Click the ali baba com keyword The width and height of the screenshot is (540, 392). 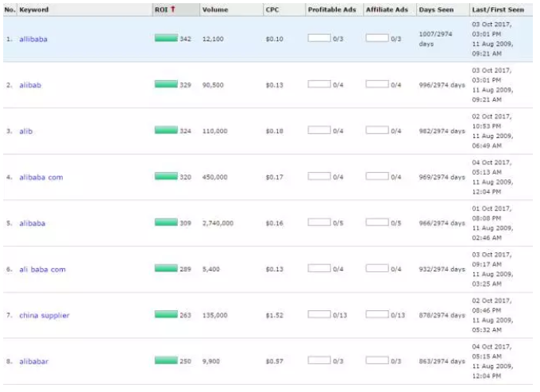pyautogui.click(x=42, y=269)
